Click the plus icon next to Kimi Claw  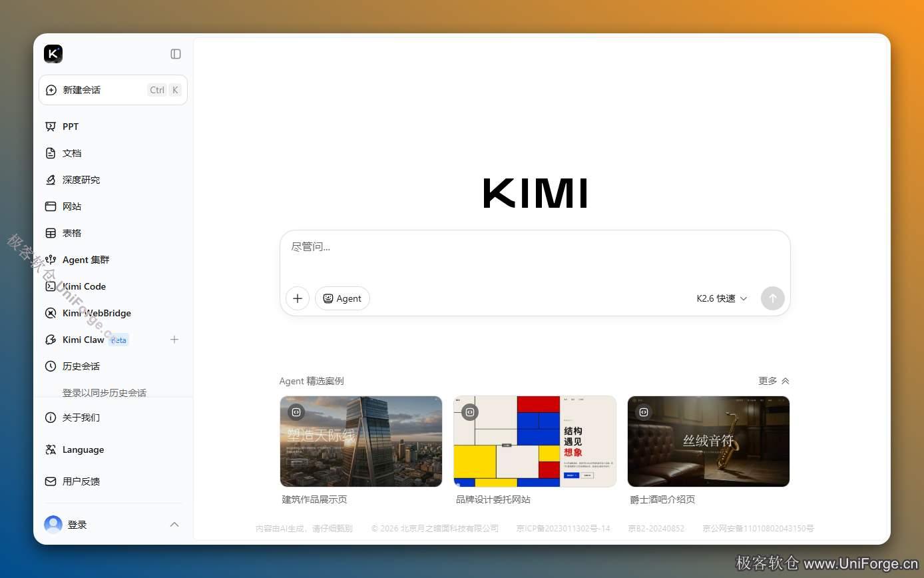(x=174, y=340)
